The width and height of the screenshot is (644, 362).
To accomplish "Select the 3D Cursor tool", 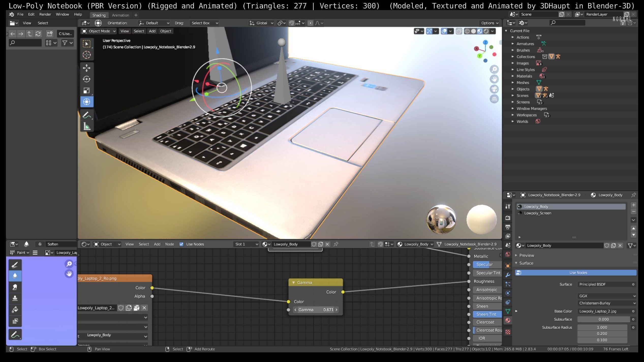I will 86,55.
